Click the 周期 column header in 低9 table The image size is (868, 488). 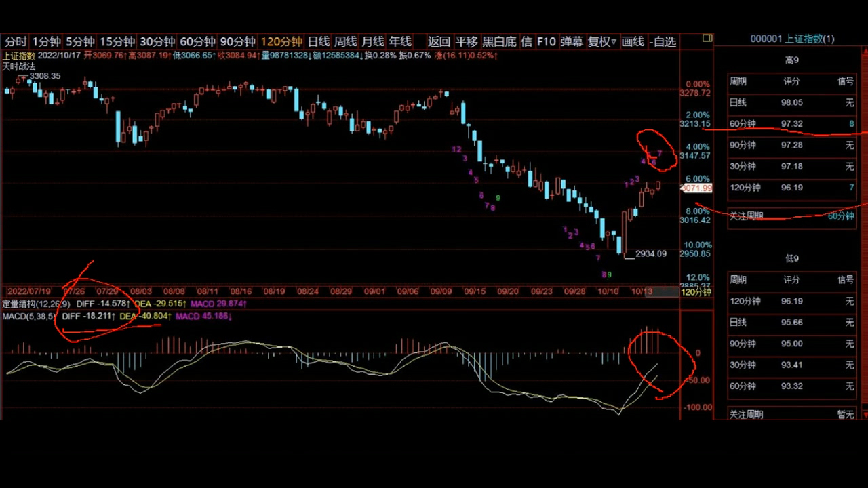click(738, 280)
